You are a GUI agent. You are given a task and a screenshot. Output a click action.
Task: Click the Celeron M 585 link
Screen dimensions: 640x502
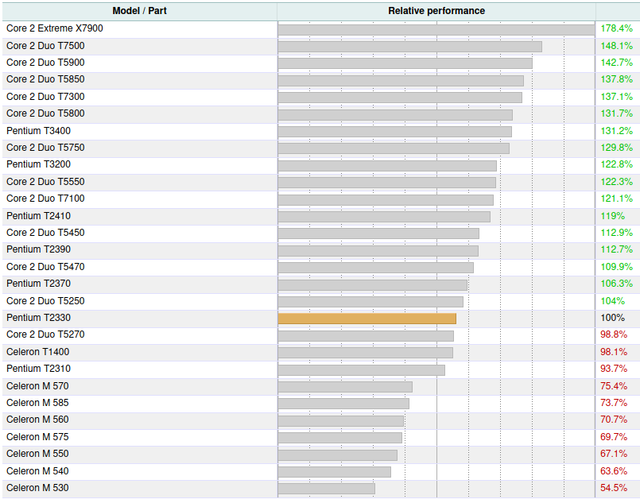(37, 402)
